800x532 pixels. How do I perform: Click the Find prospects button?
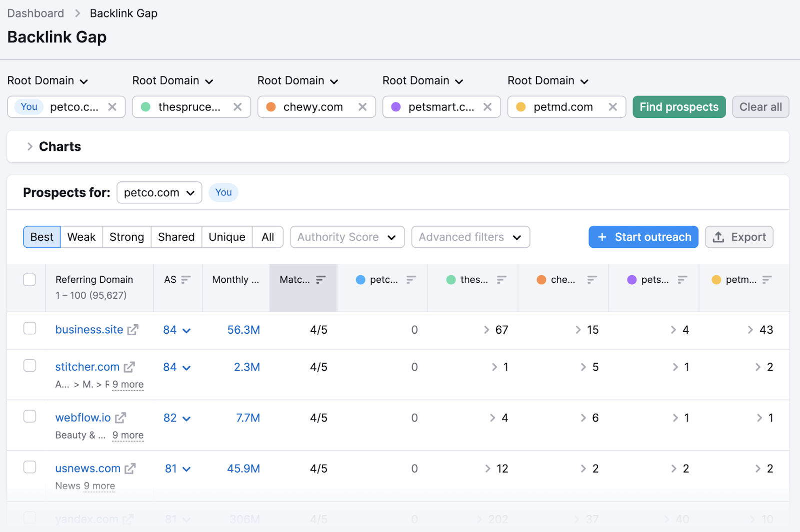pos(678,106)
